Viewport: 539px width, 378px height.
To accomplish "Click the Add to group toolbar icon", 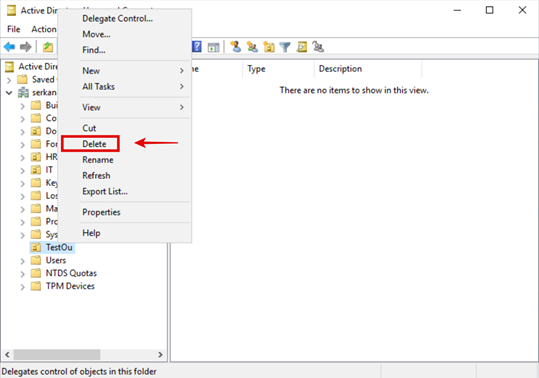I will 318,47.
